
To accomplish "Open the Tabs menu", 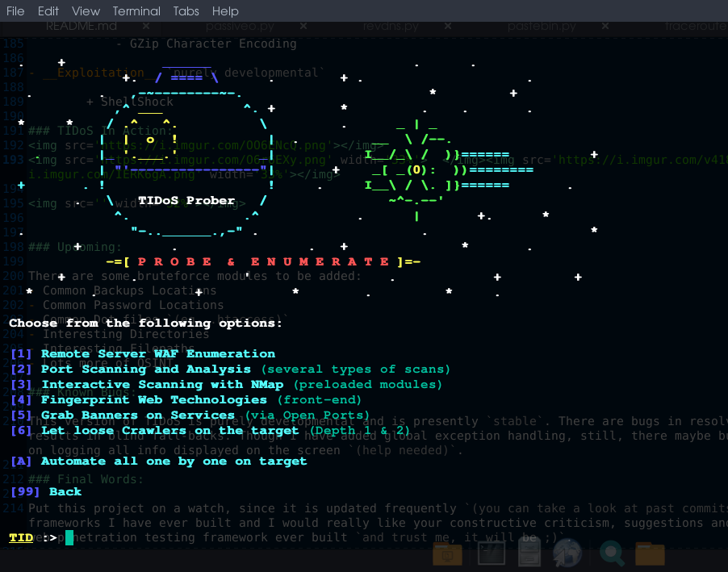I will [186, 10].
